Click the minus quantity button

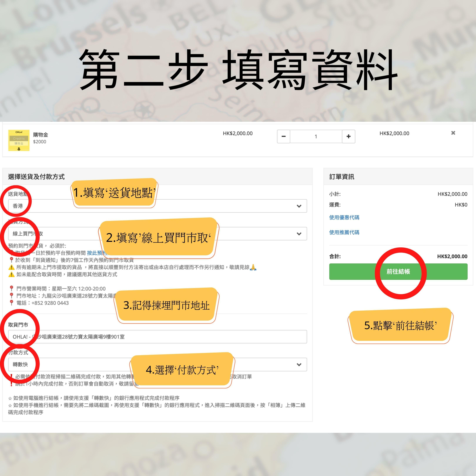tap(283, 136)
